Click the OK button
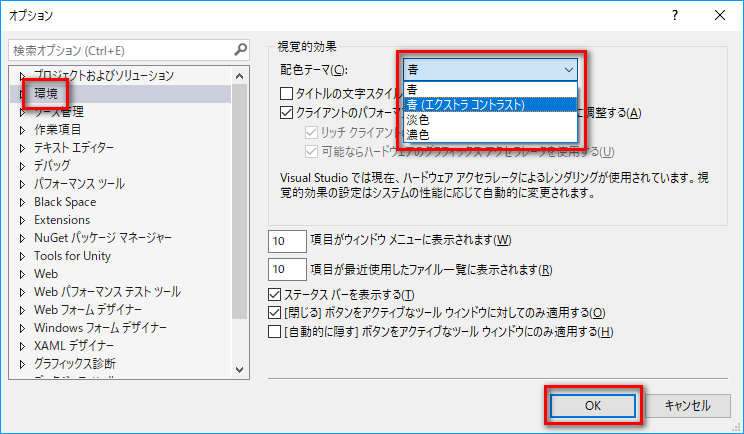 click(x=593, y=406)
